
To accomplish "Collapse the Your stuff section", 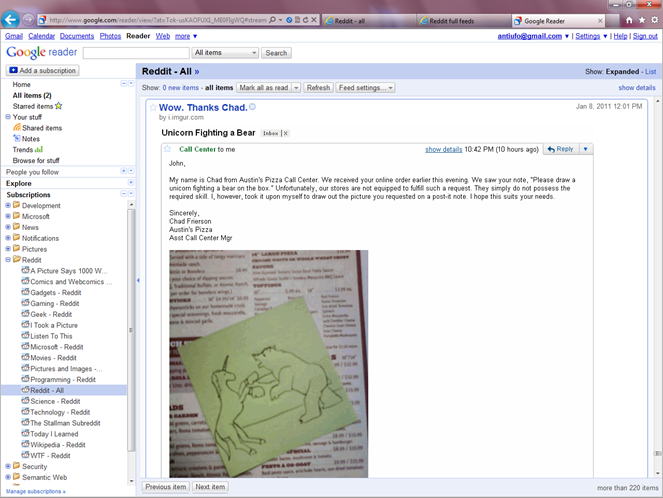I will 8,117.
